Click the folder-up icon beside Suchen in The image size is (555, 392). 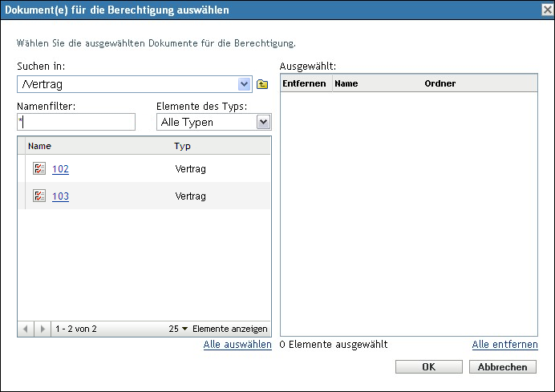262,84
